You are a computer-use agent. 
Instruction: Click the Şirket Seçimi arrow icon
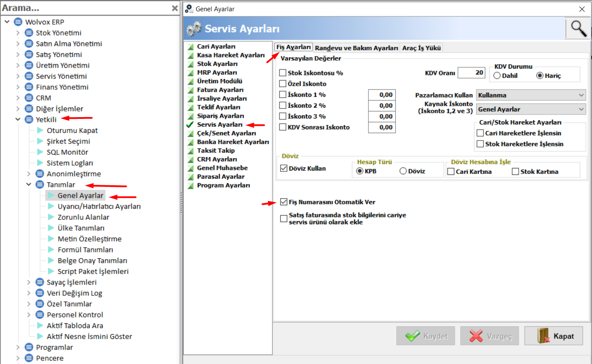pyautogui.click(x=40, y=141)
